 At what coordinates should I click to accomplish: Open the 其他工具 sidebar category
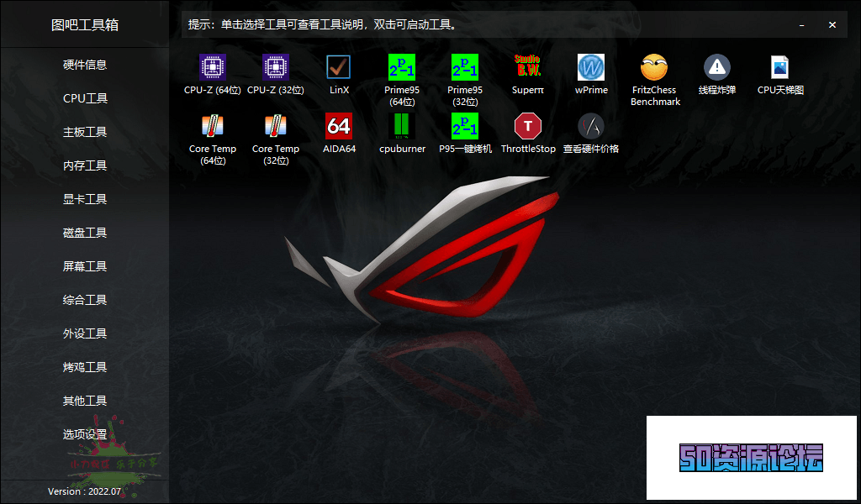(85, 401)
